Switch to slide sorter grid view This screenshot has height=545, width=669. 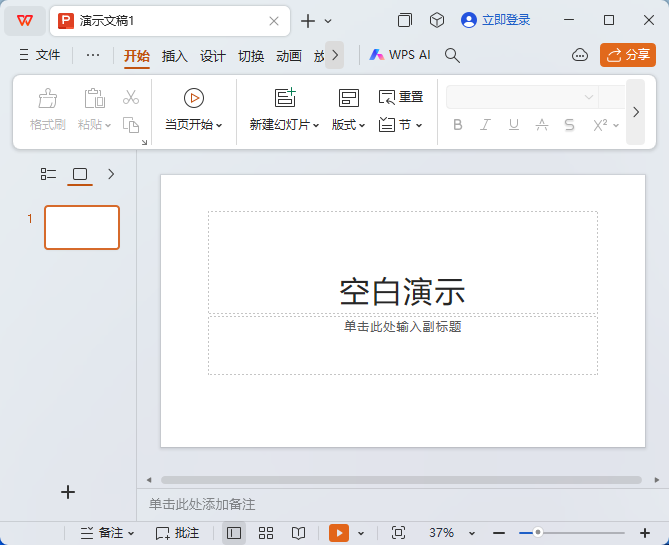click(266, 533)
